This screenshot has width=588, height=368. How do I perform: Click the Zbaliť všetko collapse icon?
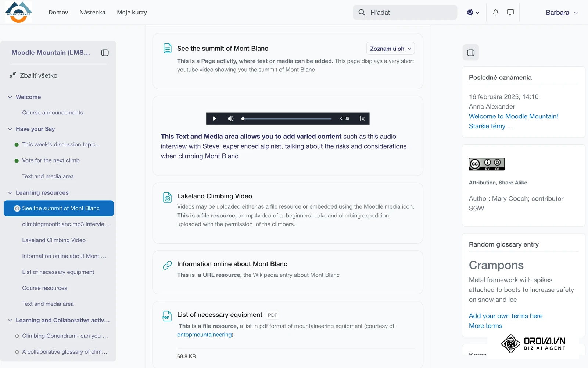(12, 75)
